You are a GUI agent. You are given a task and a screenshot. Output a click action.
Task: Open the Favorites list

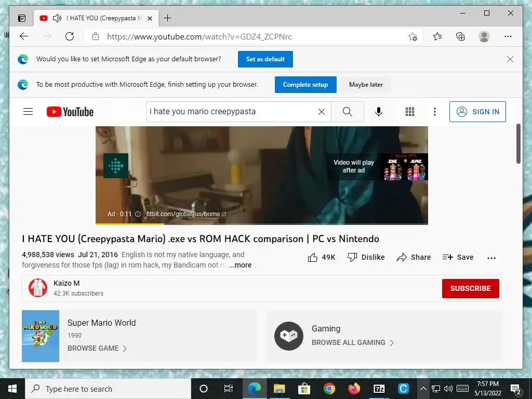[x=437, y=36]
